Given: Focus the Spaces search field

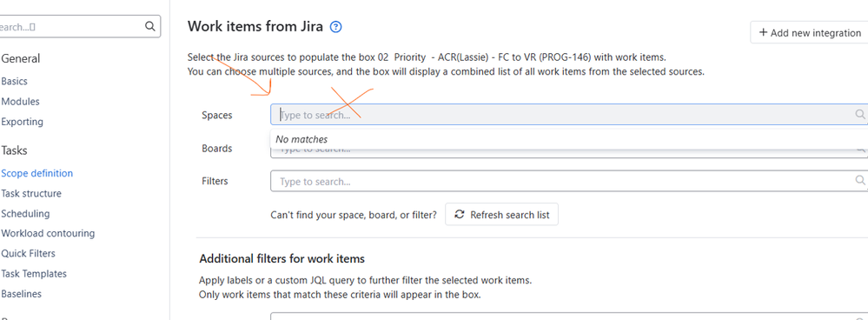Looking at the screenshot, I should pyautogui.click(x=569, y=115).
